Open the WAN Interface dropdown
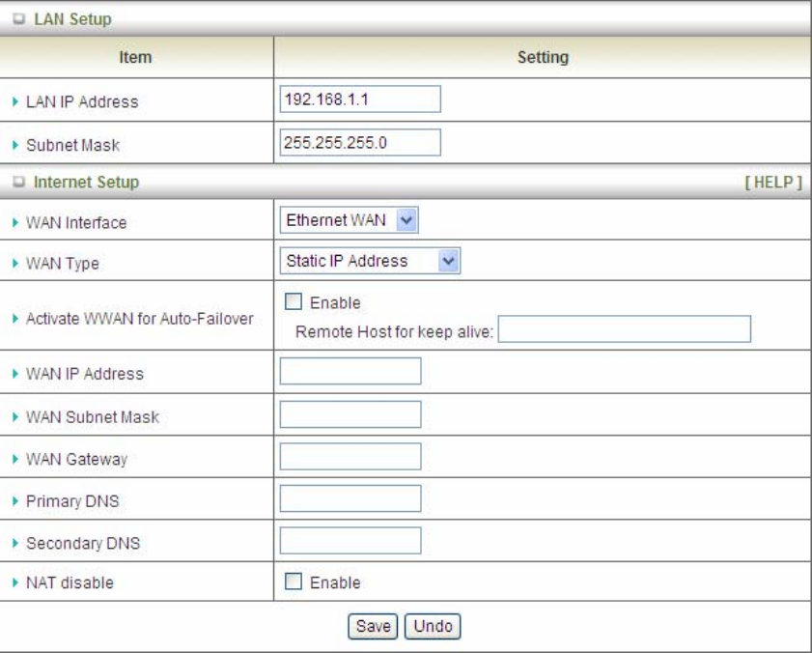The image size is (812, 653). (x=352, y=222)
